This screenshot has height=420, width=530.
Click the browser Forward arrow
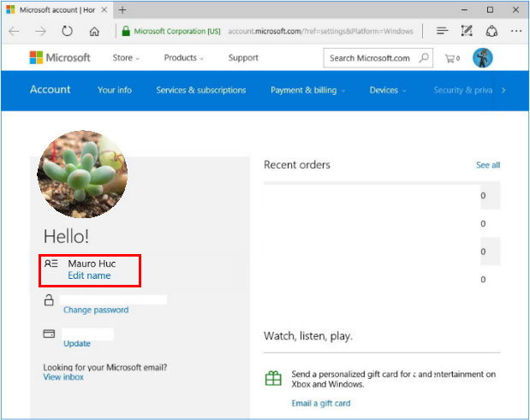point(40,32)
